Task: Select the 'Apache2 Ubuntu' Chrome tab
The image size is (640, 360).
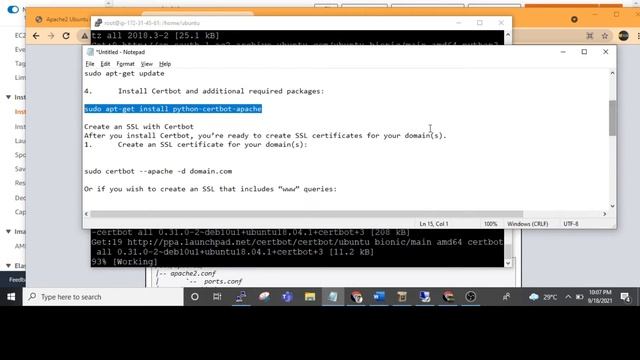Action: [61, 20]
